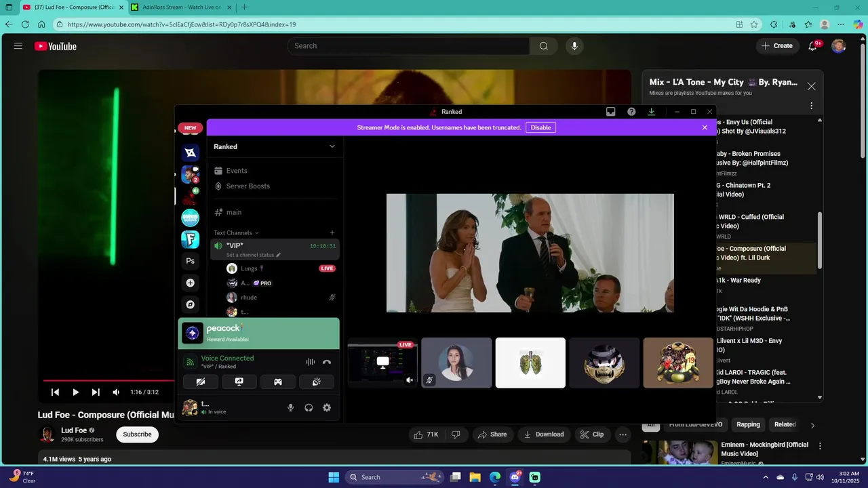Open YouTube notifications bell
This screenshot has width=868, height=488.
coord(813,46)
